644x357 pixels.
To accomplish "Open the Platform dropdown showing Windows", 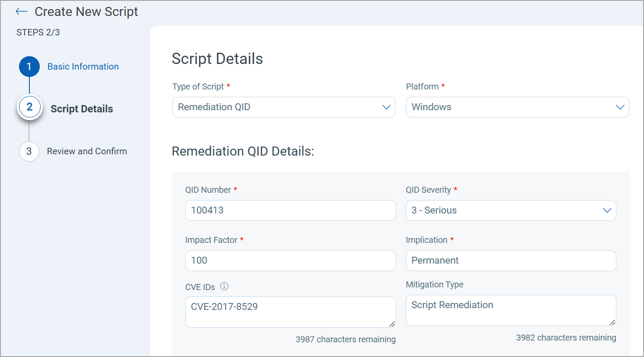I will (x=517, y=107).
